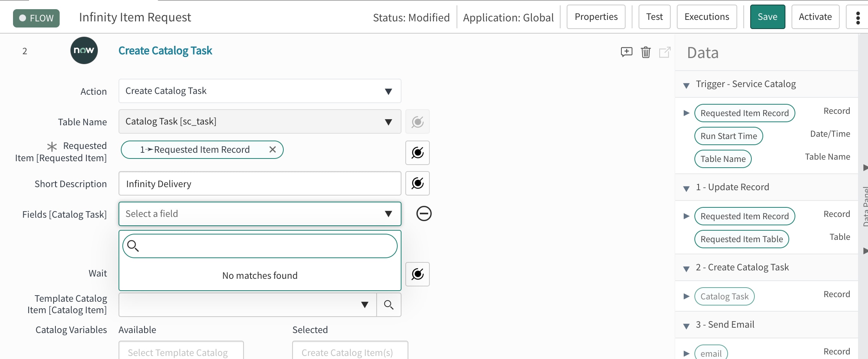
Task: Expand the Catalog Task data pill
Action: click(x=686, y=296)
